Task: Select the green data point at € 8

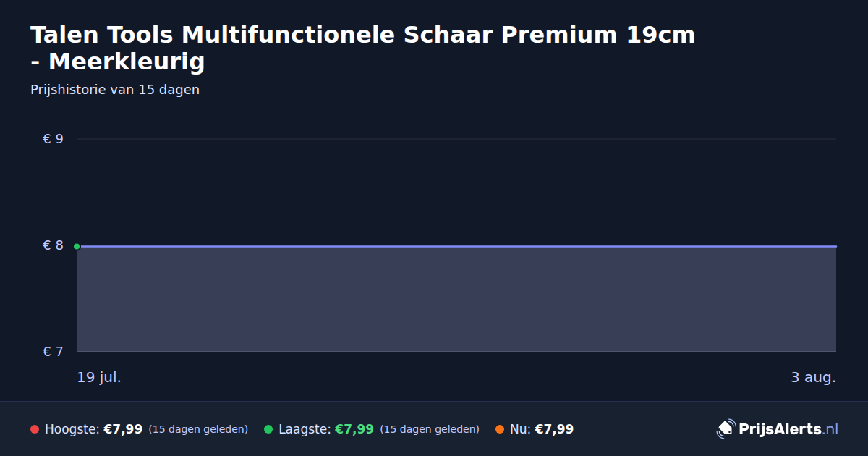Action: (x=77, y=246)
